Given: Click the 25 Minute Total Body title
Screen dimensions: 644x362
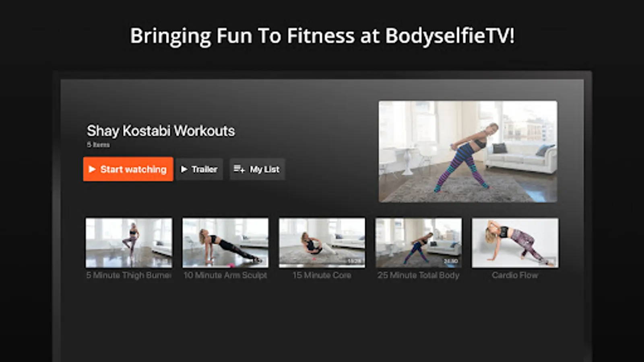Looking at the screenshot, I should click(x=419, y=276).
